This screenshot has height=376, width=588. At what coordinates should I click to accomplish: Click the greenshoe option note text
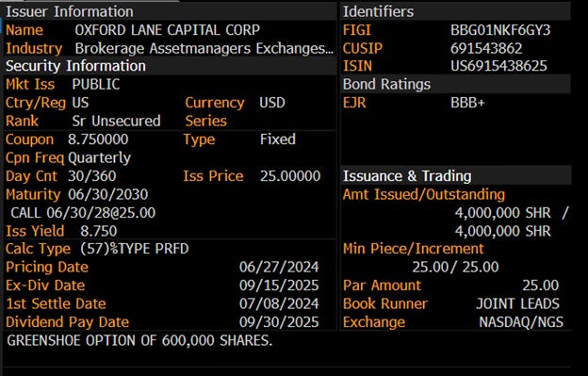point(139,340)
